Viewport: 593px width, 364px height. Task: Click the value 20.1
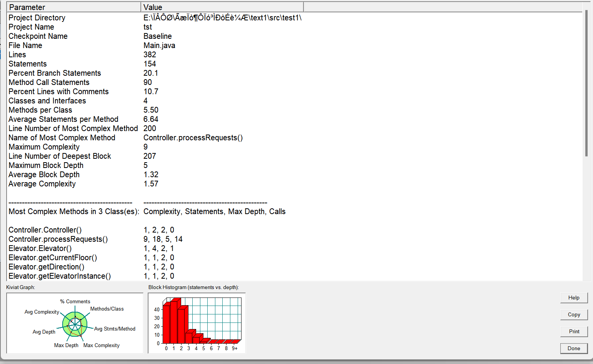[151, 73]
